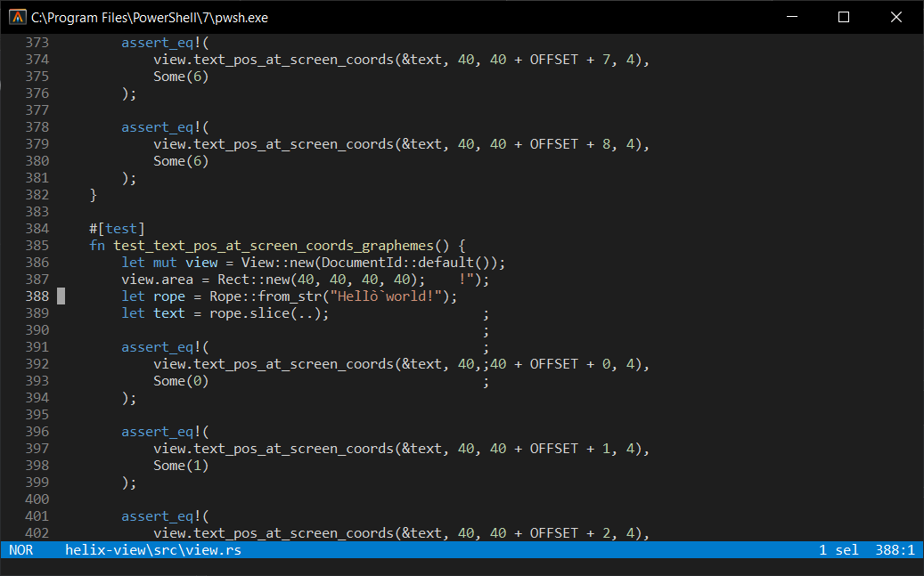Viewport: 924px width, 576px height.
Task: Click 'view.area' on line 387
Action: point(158,280)
